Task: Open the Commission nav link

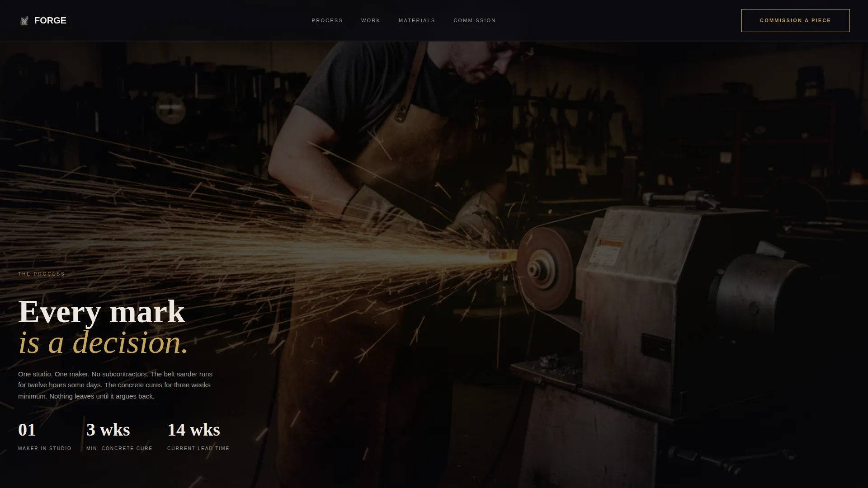Action: 475,20
